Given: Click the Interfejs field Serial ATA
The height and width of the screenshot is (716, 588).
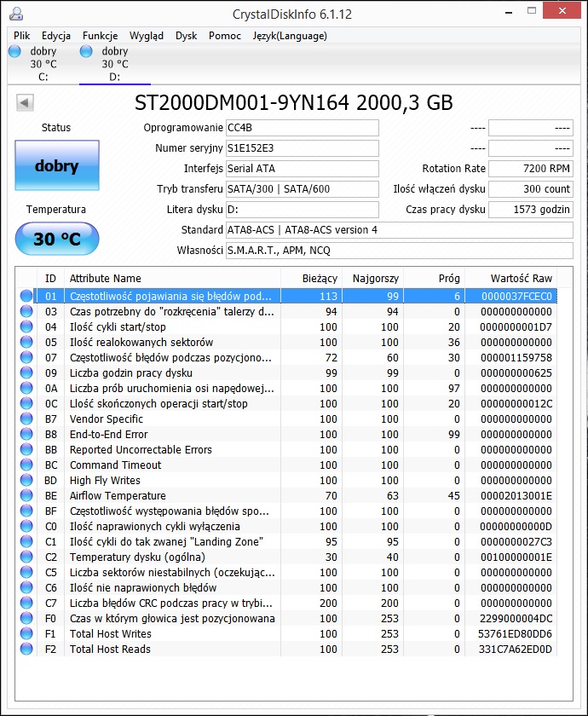Looking at the screenshot, I should 303,169.
